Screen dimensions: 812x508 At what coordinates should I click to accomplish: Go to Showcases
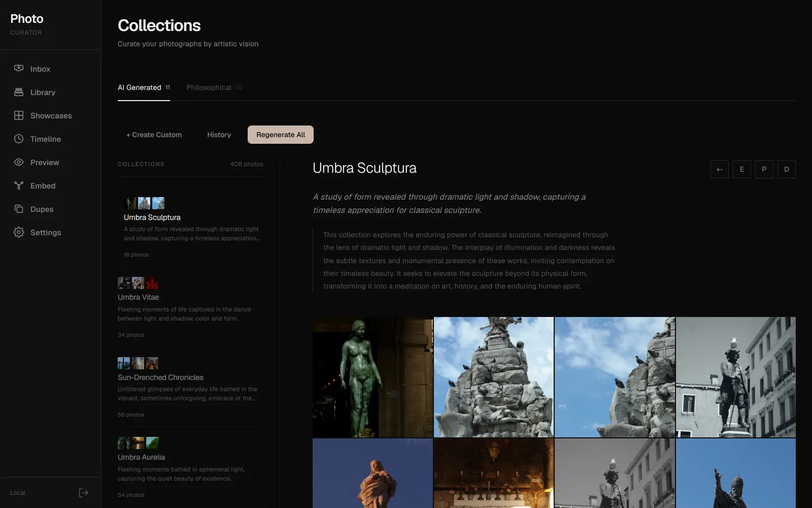click(x=51, y=115)
